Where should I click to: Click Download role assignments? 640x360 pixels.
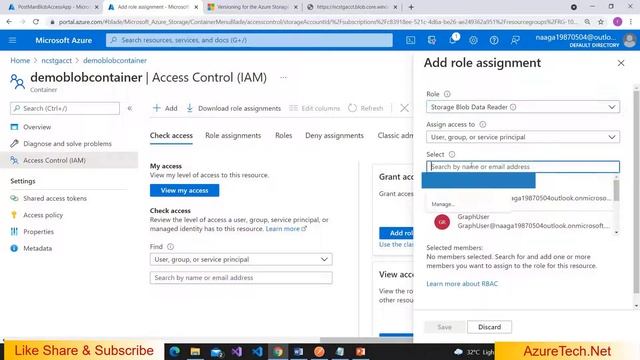pyautogui.click(x=233, y=108)
